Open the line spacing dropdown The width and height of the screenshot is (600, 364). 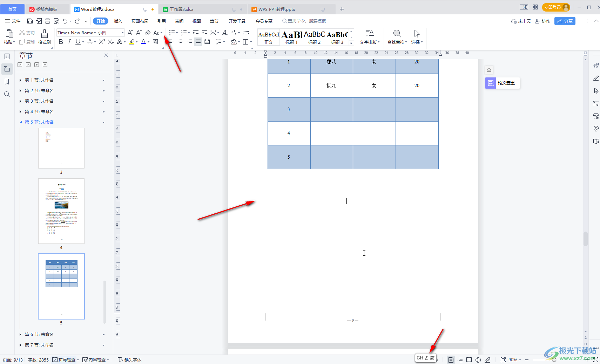coord(220,42)
